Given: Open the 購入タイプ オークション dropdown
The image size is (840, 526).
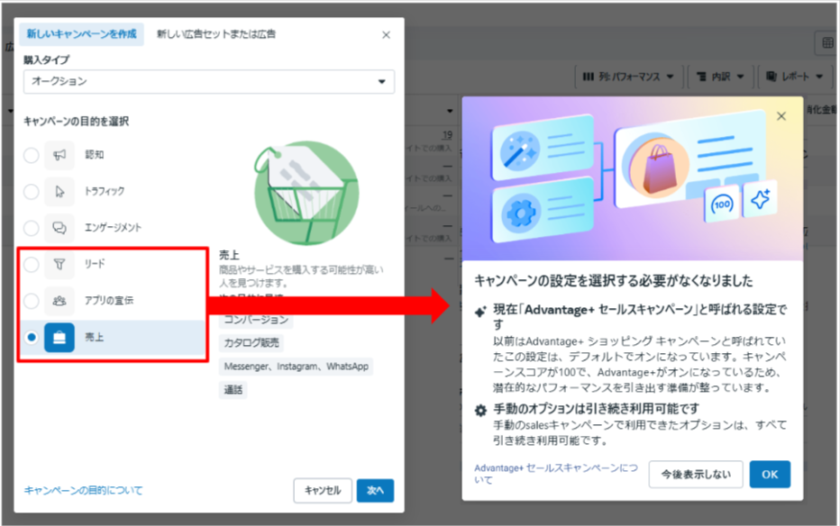Looking at the screenshot, I should click(209, 81).
